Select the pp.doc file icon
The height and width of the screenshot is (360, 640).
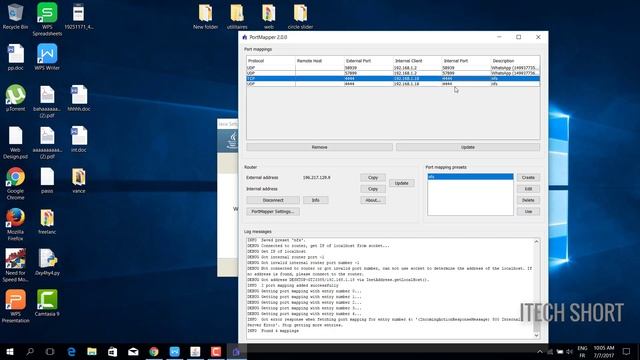point(16,57)
